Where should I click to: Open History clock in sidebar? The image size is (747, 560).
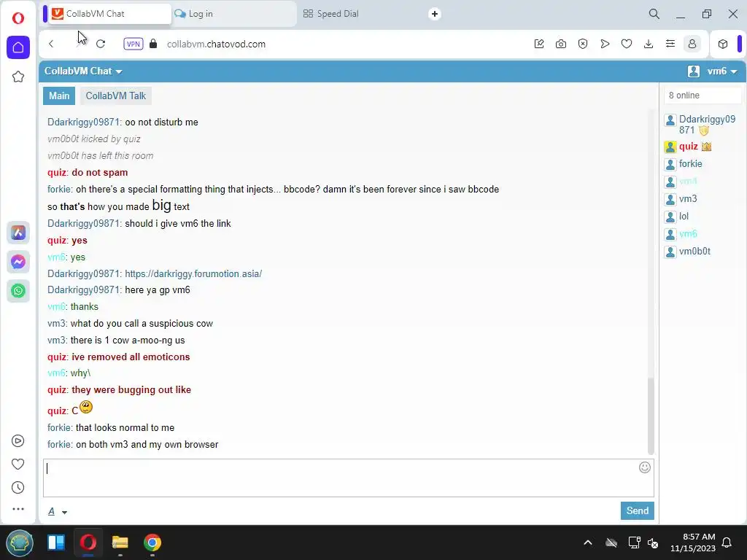pyautogui.click(x=18, y=487)
